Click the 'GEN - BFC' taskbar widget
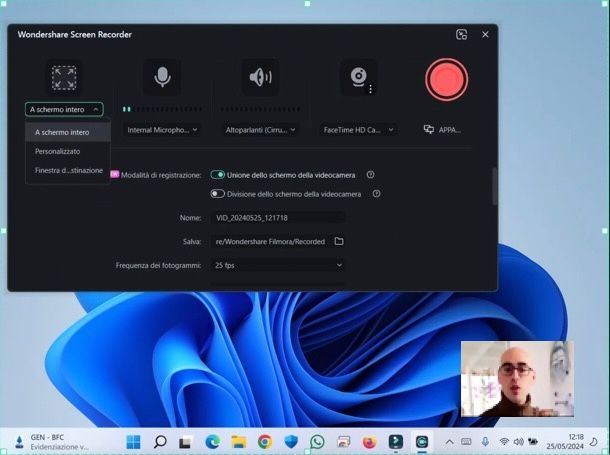Image resolution: width=610 pixels, height=455 pixels. pyautogui.click(x=51, y=442)
